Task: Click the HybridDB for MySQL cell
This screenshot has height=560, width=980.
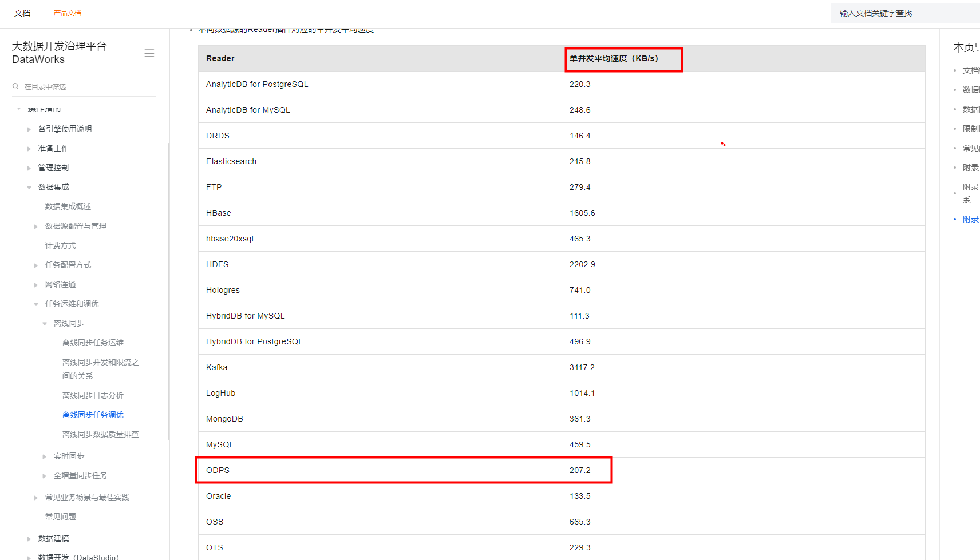Action: tap(380, 316)
